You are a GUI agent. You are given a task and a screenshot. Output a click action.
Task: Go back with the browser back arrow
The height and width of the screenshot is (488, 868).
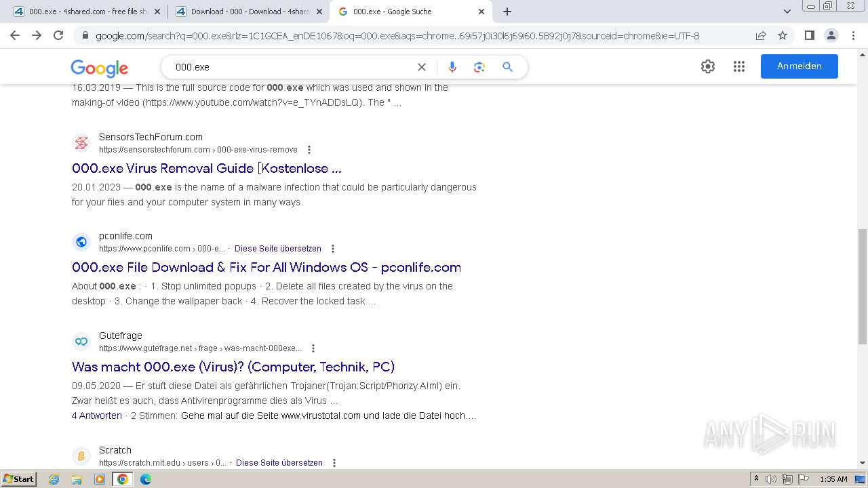tap(15, 35)
